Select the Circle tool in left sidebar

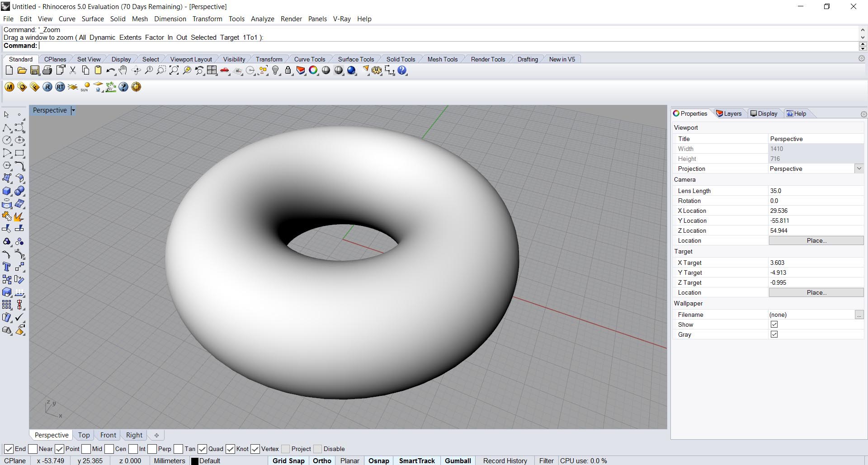(x=7, y=141)
